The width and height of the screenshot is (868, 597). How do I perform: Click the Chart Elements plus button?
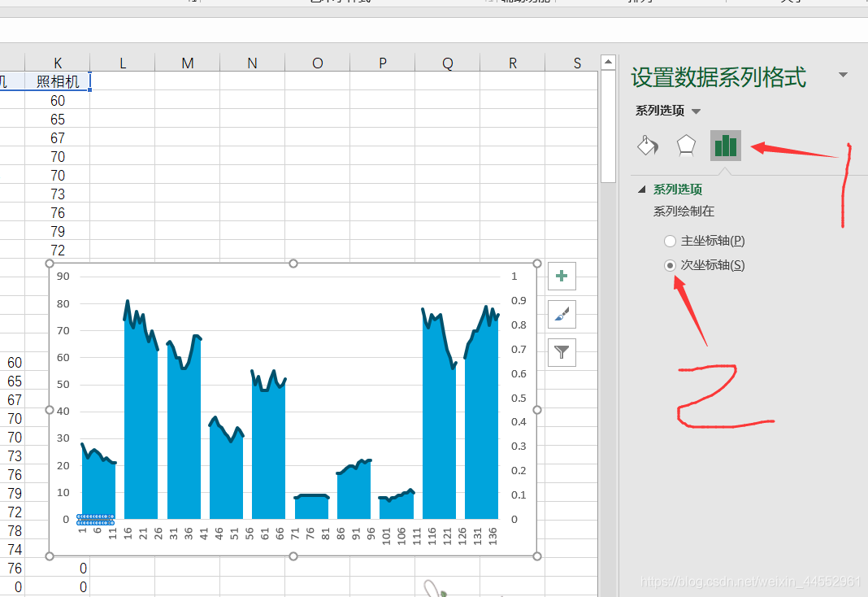[562, 276]
